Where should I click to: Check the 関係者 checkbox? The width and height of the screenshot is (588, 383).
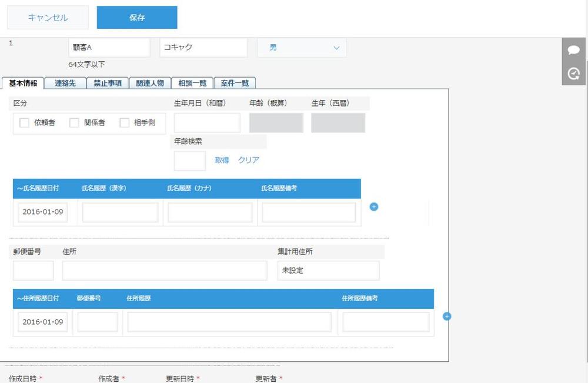tap(73, 122)
